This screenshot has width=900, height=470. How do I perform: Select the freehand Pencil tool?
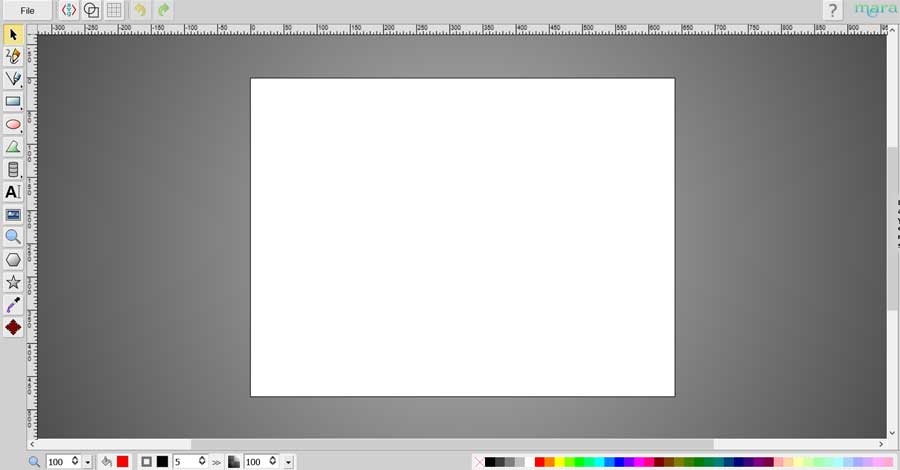(13, 56)
